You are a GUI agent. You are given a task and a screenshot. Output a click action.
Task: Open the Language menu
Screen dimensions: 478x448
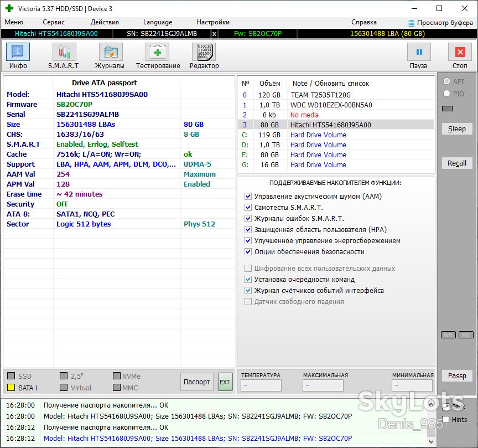[158, 22]
